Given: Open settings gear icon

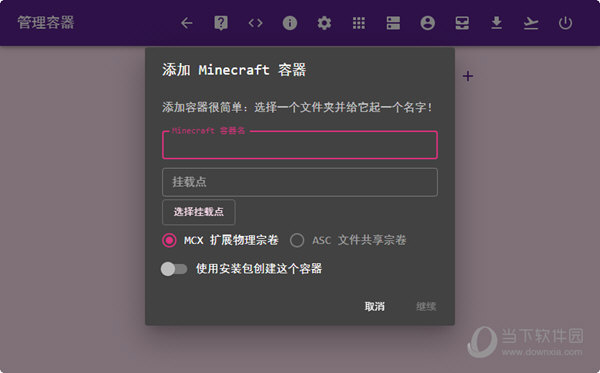Looking at the screenshot, I should (x=324, y=23).
